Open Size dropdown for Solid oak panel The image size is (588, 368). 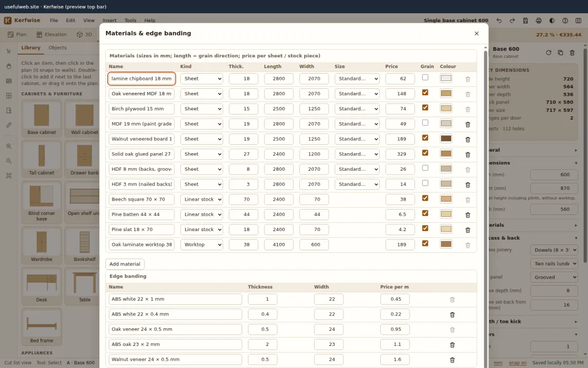click(x=357, y=154)
